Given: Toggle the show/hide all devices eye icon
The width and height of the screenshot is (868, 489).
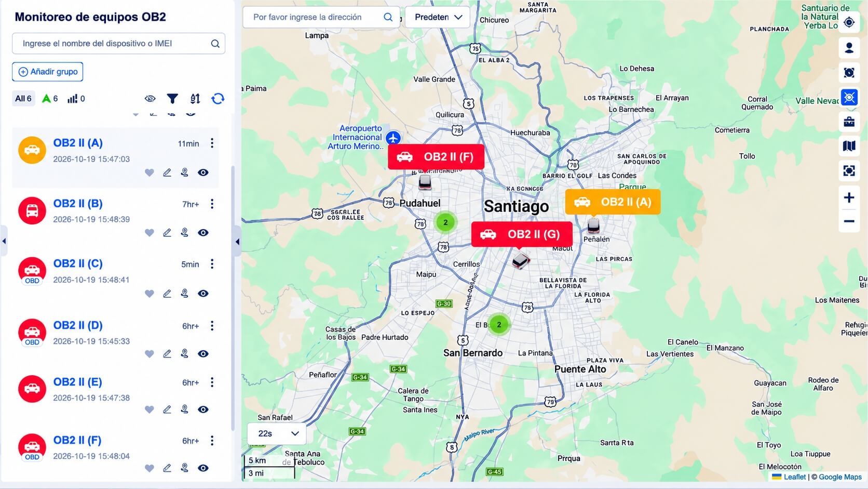Looking at the screenshot, I should (150, 98).
